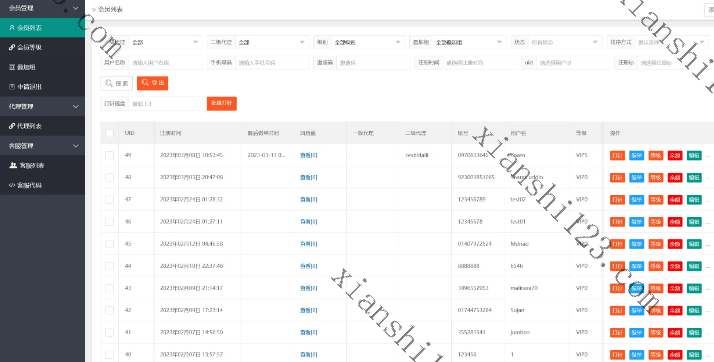Click account number 123456789
Viewport: 714px width, 362px height.
[471, 199]
